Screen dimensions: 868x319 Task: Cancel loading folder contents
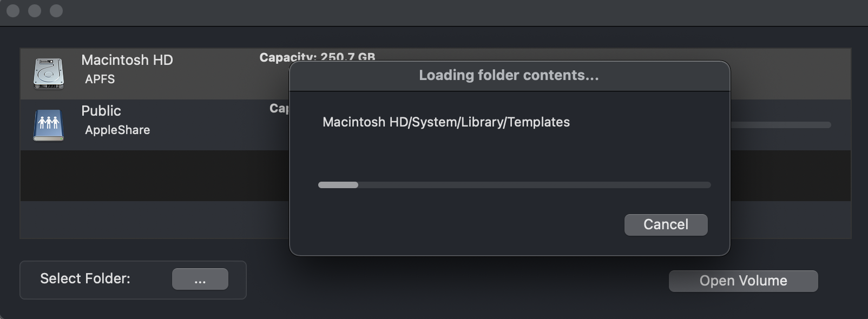point(666,225)
